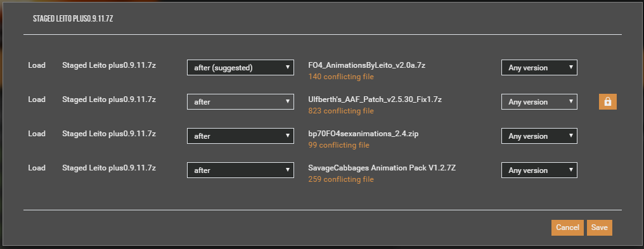Screen dimensions: 644x249
Task: Open the 'after (suggested)' load order dropdown
Action: tap(240, 68)
